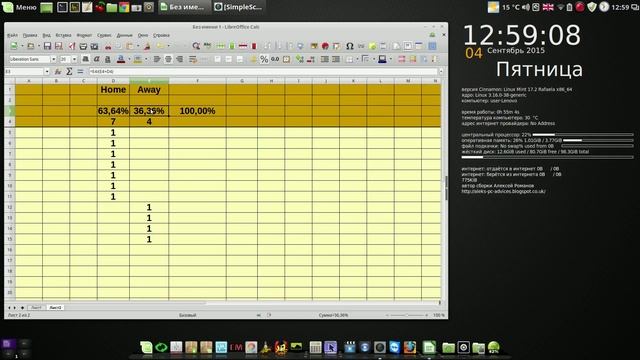The image size is (640, 360).
Task: Format as number 0.0 icon
Action: tap(275, 60)
